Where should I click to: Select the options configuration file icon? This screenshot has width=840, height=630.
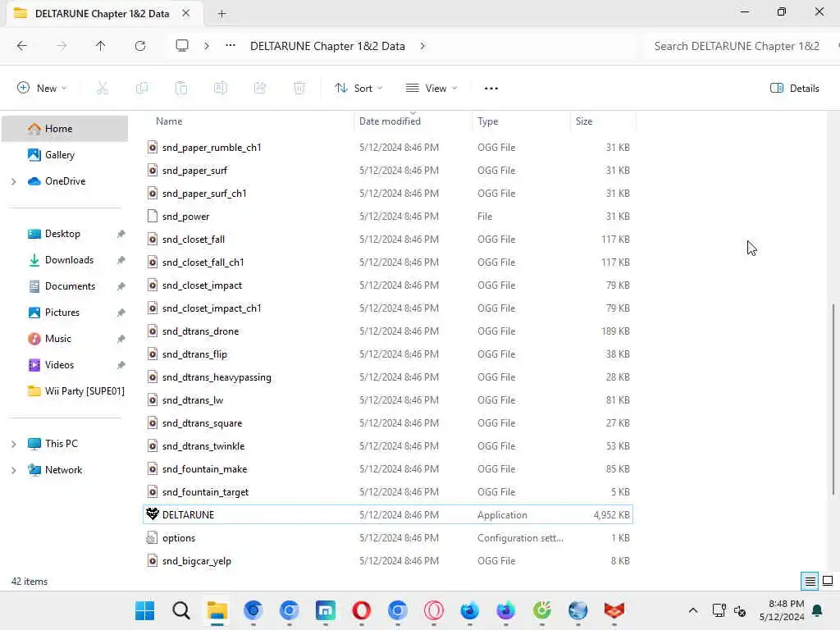pos(153,538)
